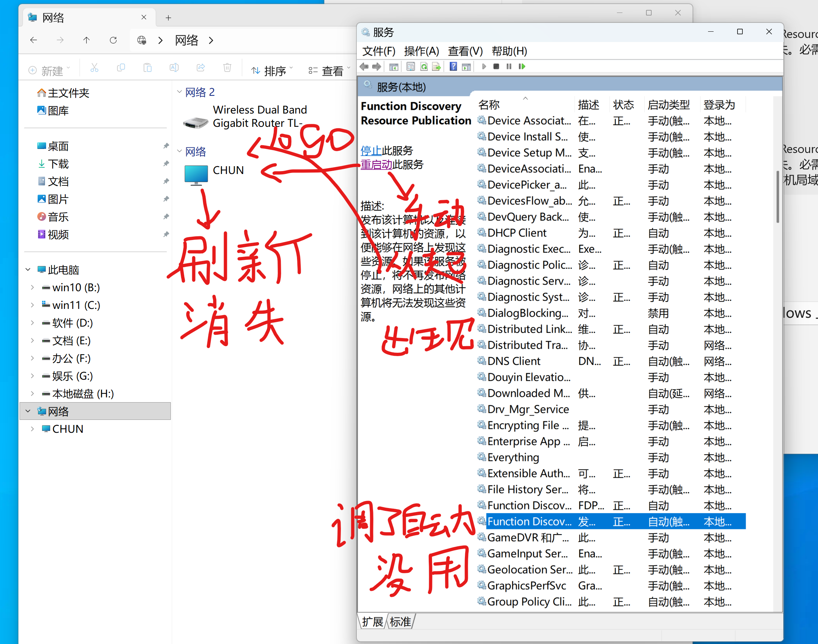Click the Stop Service square icon
The height and width of the screenshot is (644, 818).
(497, 66)
